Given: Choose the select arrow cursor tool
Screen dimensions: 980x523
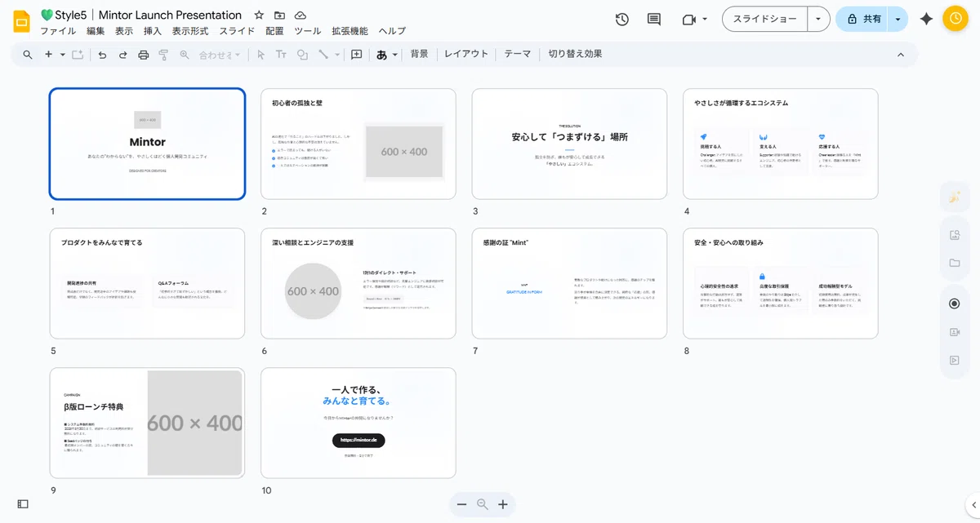Looking at the screenshot, I should [261, 55].
